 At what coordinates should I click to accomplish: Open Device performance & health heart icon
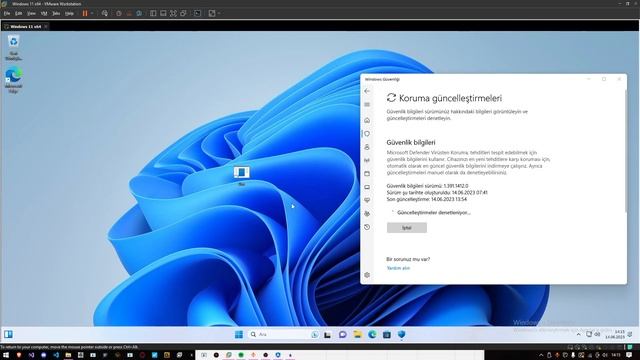coord(367,200)
